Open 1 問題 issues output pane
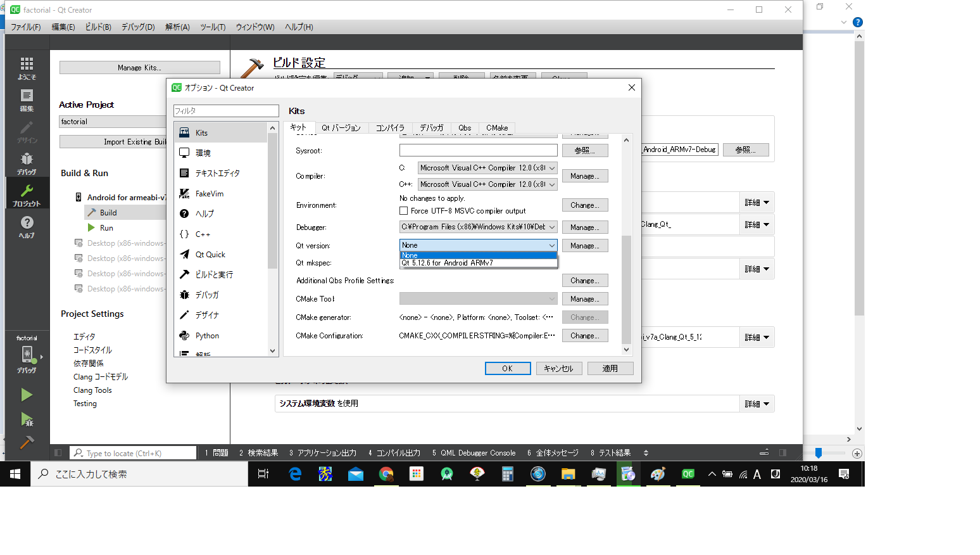This screenshot has width=980, height=555. (217, 453)
